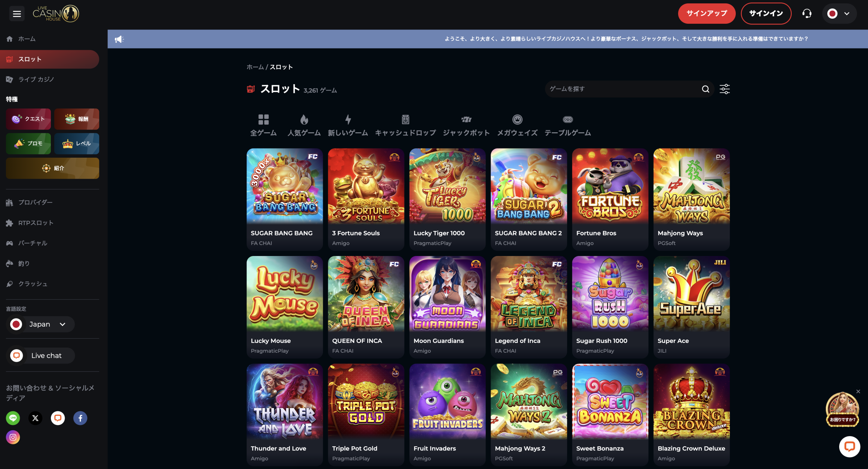Start a Live chat session
Image resolution: width=868 pixels, height=469 pixels.
click(x=40, y=355)
